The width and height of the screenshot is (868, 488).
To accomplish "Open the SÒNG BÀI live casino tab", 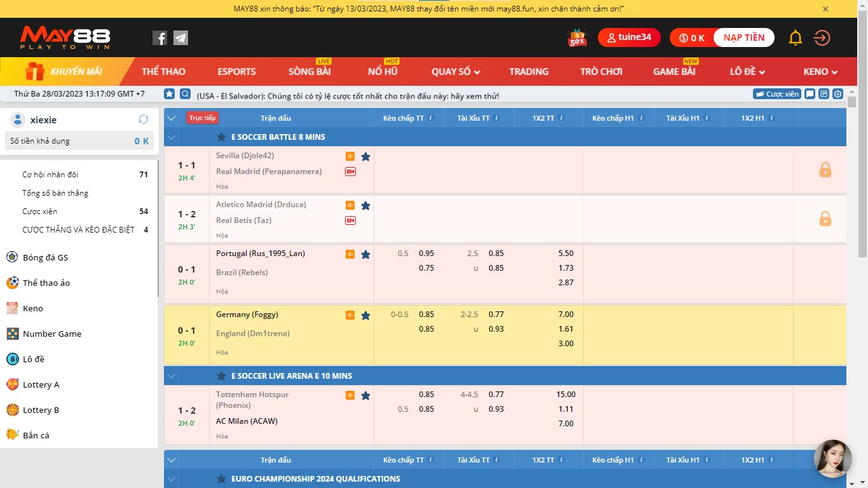I will (x=309, y=72).
